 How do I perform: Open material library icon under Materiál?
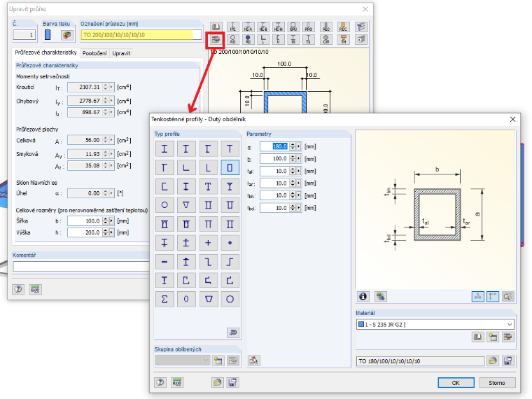click(477, 337)
